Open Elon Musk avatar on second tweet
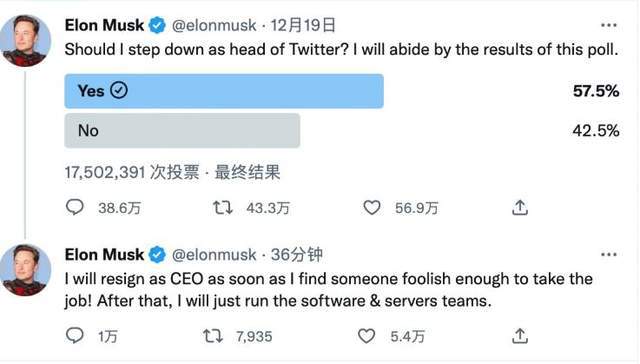Screen dimensions: 640x364 coord(25,270)
